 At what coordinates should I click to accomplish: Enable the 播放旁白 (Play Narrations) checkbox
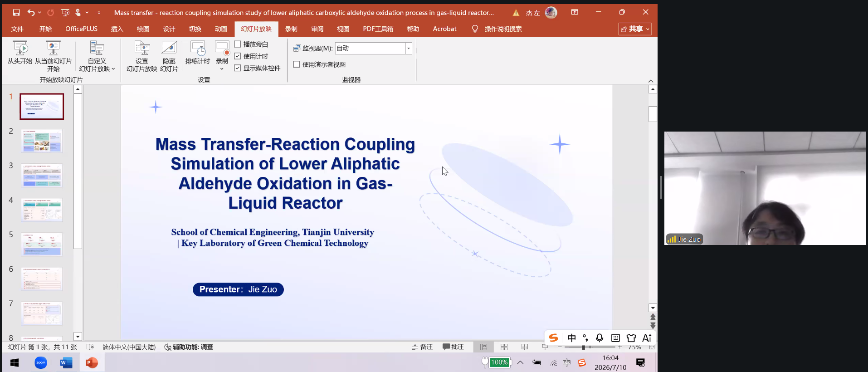238,44
